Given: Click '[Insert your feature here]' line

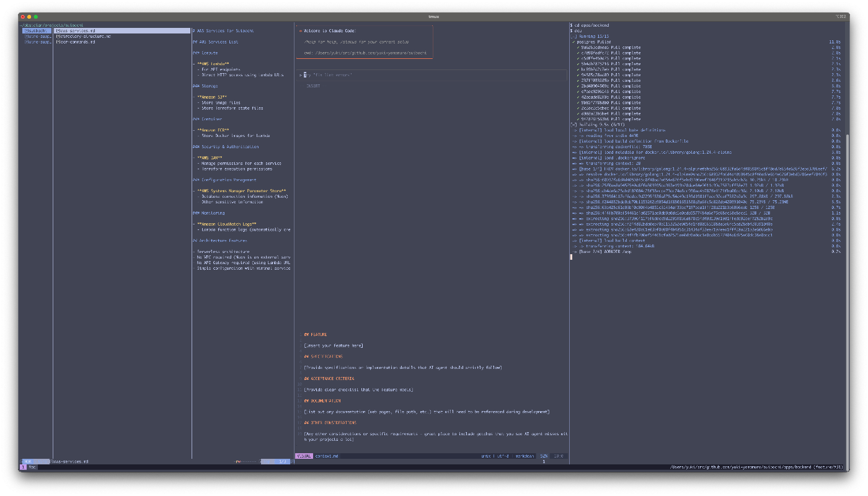Looking at the screenshot, I should click(334, 346).
